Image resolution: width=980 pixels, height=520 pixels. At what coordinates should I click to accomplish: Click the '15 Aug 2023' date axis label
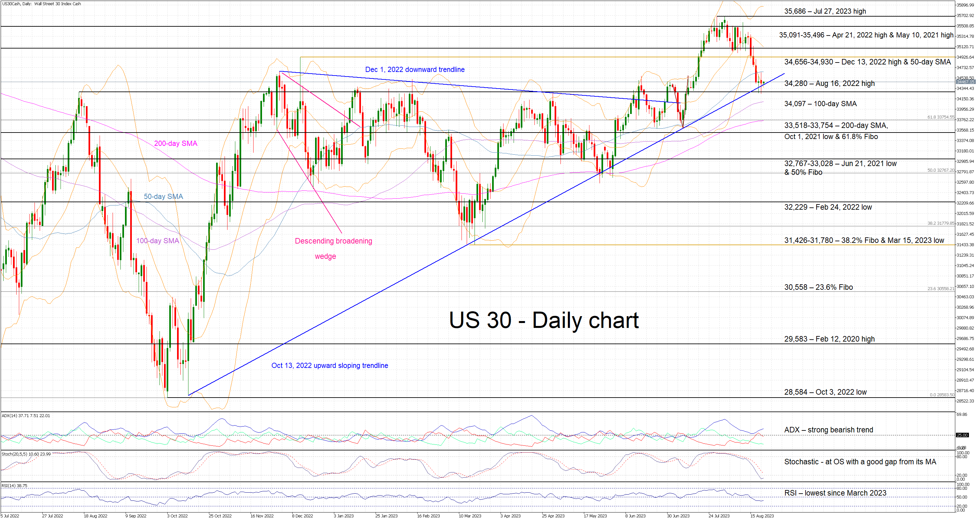(762, 516)
